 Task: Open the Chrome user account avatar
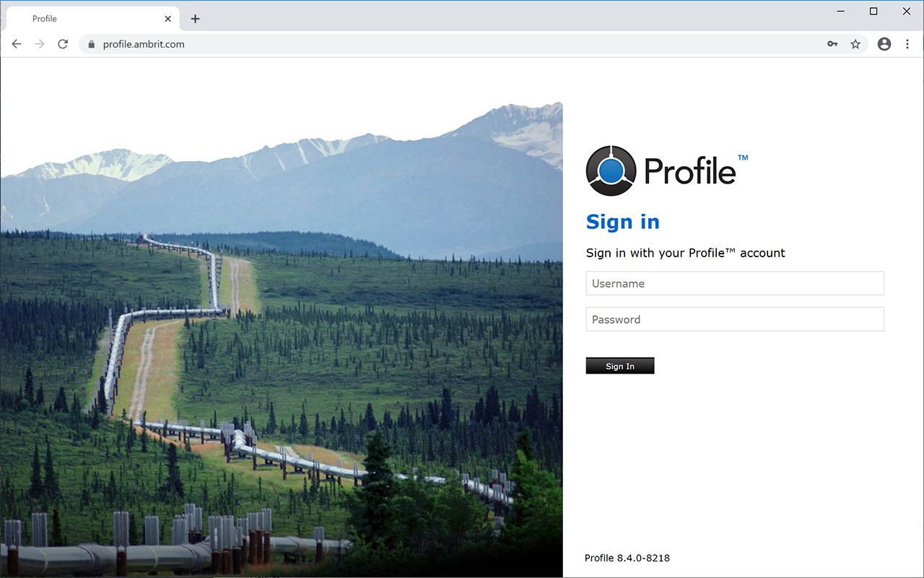pyautogui.click(x=884, y=44)
